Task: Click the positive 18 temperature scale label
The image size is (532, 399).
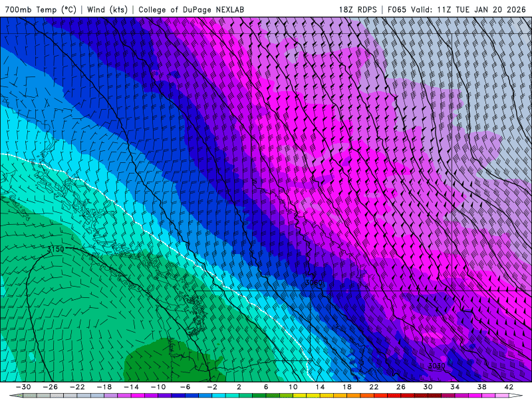Action: tap(346, 387)
